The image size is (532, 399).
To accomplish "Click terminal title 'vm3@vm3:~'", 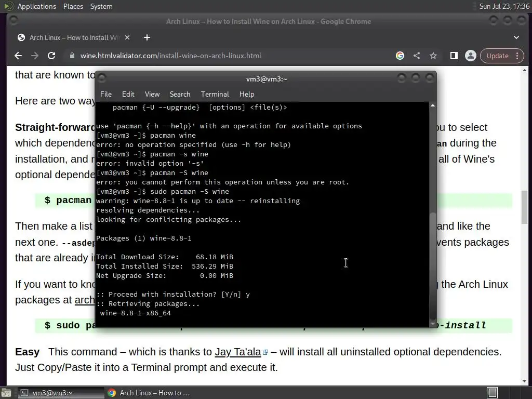I will [267, 79].
